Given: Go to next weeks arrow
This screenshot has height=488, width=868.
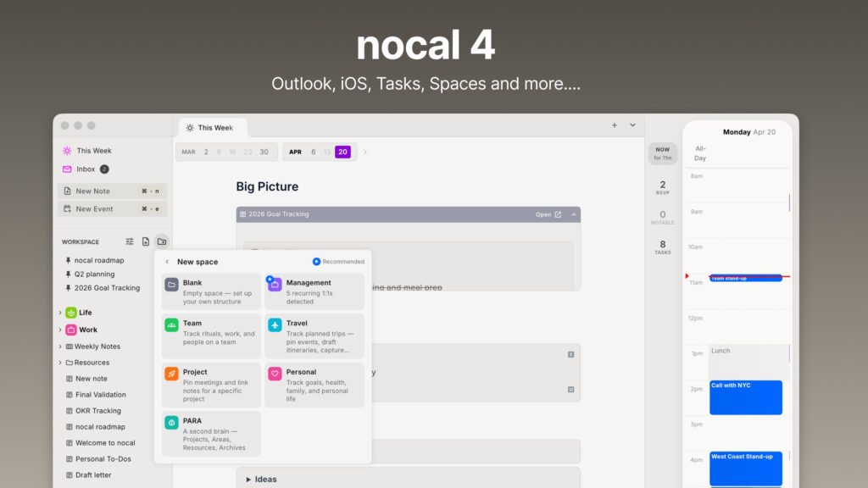Looking at the screenshot, I should coord(364,152).
